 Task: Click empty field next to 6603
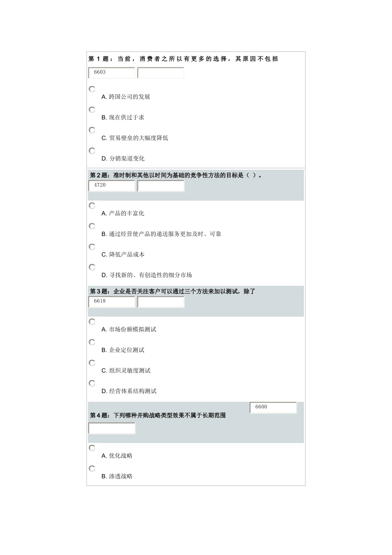[161, 73]
